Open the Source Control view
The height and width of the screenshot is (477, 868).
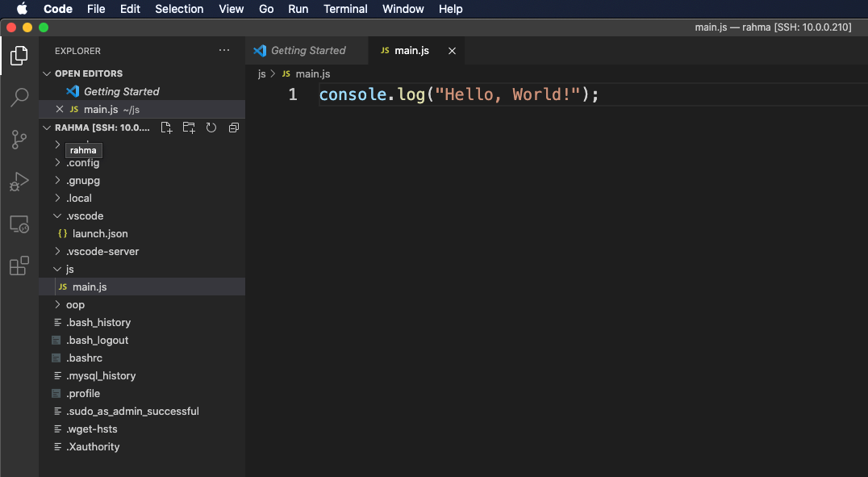pos(19,140)
